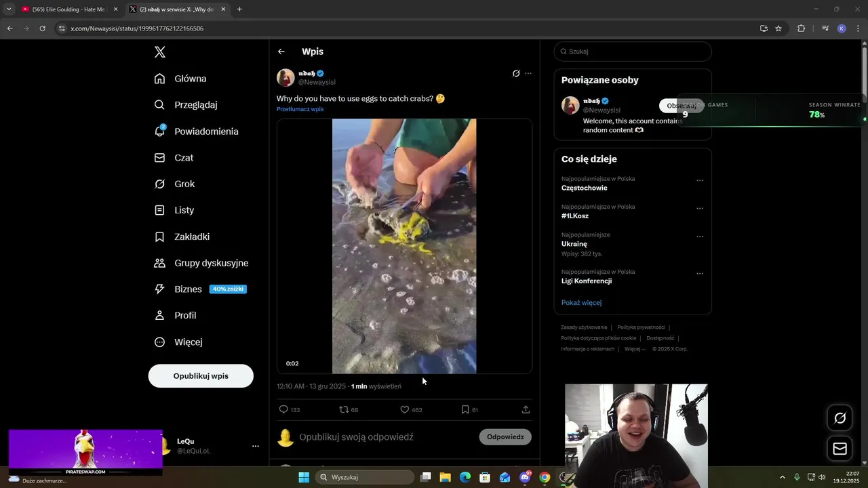Focus the Opublikuj swoją odpowiedź reply field
This screenshot has width=868, height=488.
356,437
